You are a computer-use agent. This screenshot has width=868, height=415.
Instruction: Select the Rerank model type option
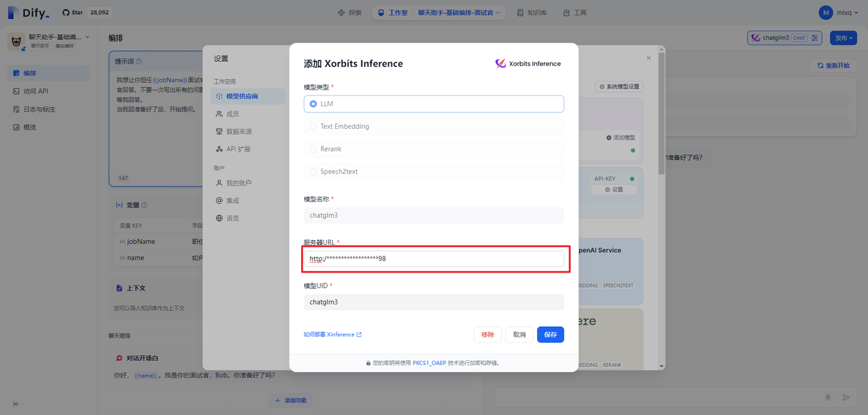(433, 149)
